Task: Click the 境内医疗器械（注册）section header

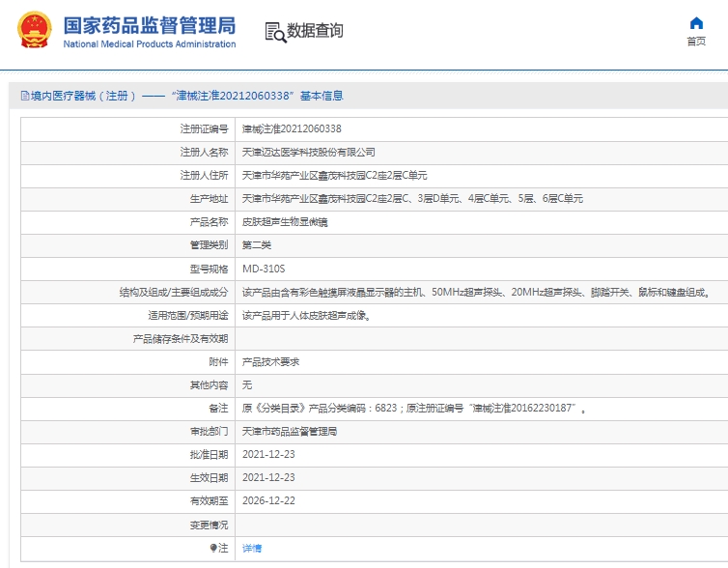Action: point(182,96)
